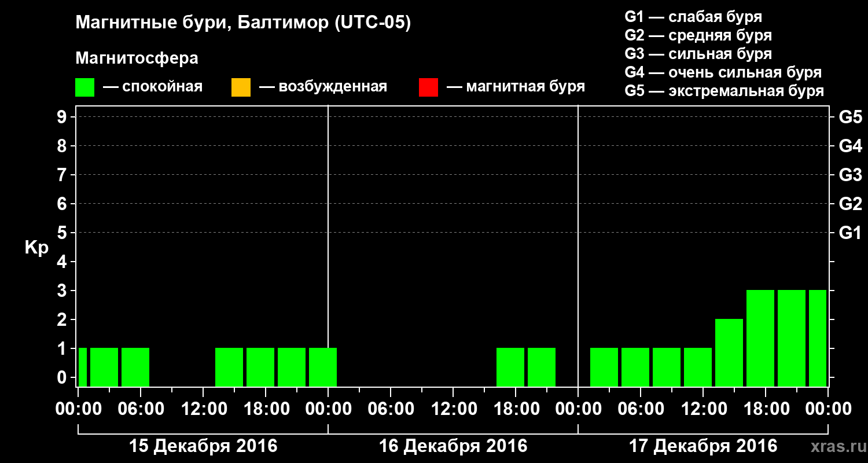Viewport: 868px width, 463px height.
Task: Click the '15 Декабря 2016' date label
Action: click(203, 446)
